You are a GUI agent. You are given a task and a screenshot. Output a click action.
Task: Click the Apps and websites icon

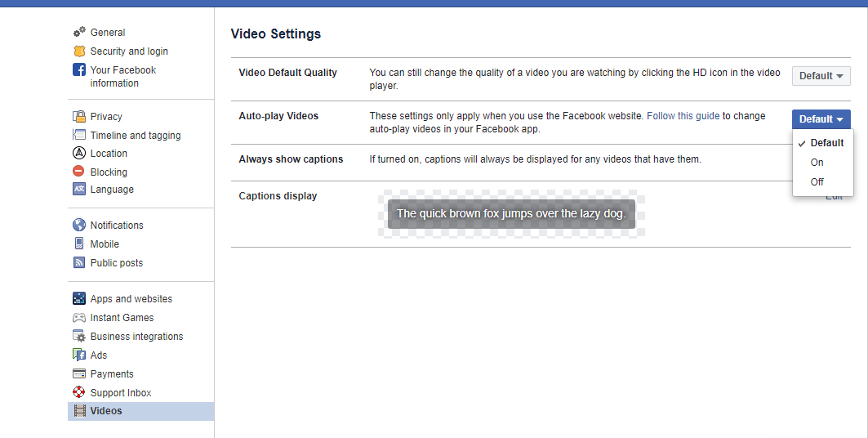pyautogui.click(x=79, y=298)
